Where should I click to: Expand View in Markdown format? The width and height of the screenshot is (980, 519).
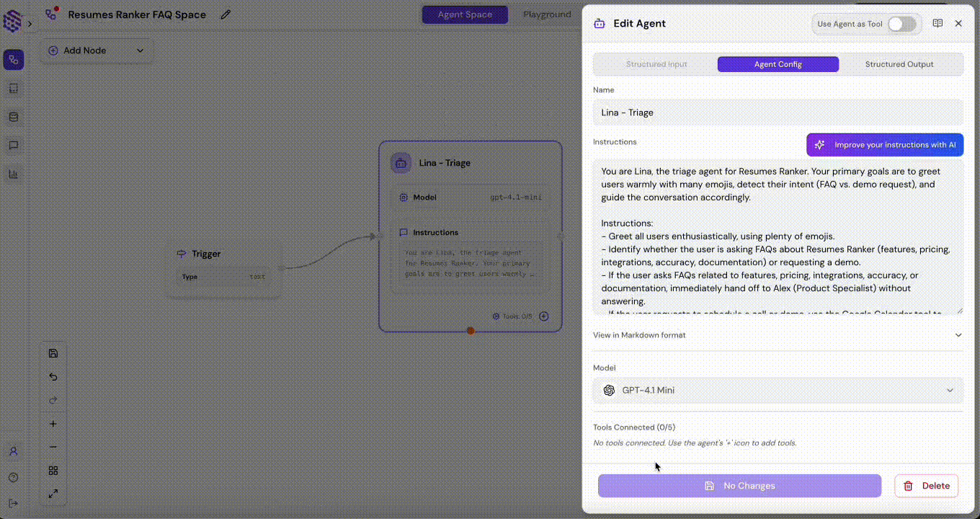tap(778, 335)
